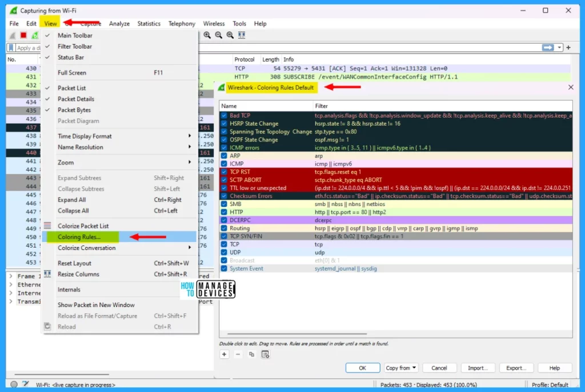Expand the Transmission tree node
This screenshot has width=585, height=392.
[x=11, y=301]
